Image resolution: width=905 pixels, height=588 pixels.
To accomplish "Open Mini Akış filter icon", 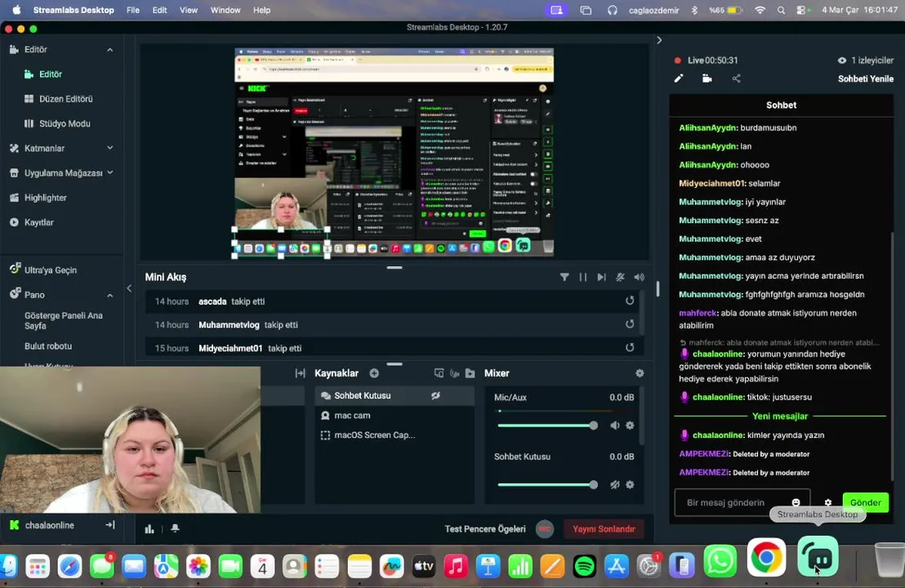I will (564, 277).
